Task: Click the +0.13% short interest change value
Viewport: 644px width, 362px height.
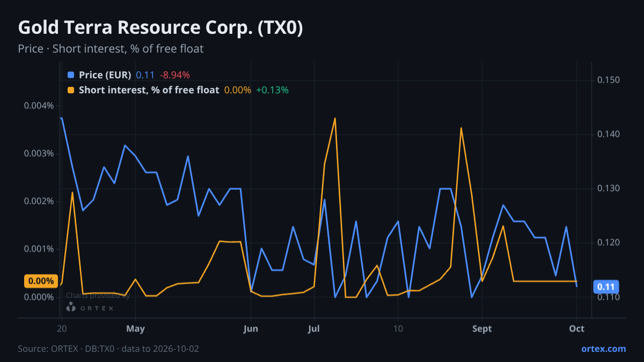Action: point(273,90)
